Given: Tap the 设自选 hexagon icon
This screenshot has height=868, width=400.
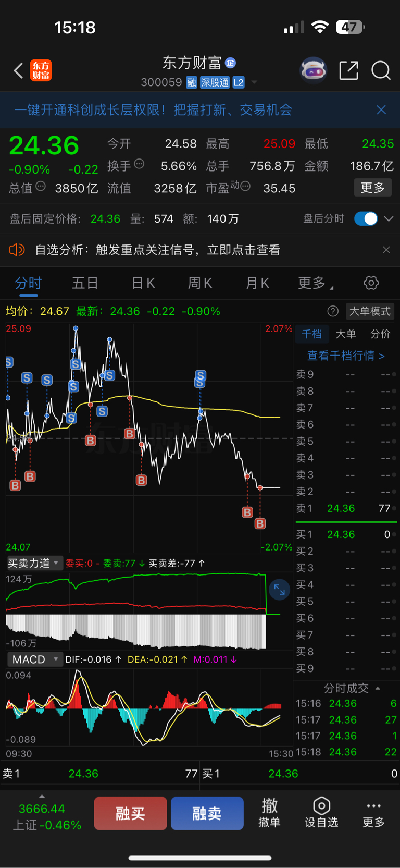Looking at the screenshot, I should (x=321, y=806).
